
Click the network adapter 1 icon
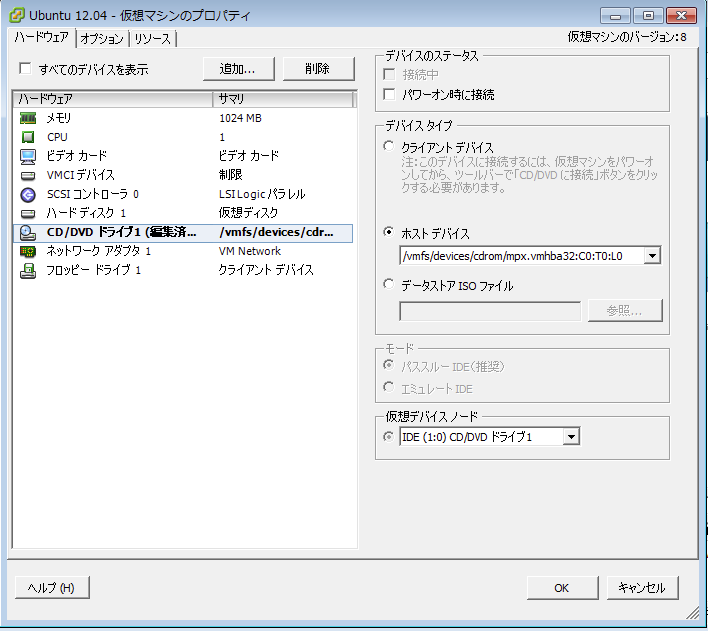[28, 251]
